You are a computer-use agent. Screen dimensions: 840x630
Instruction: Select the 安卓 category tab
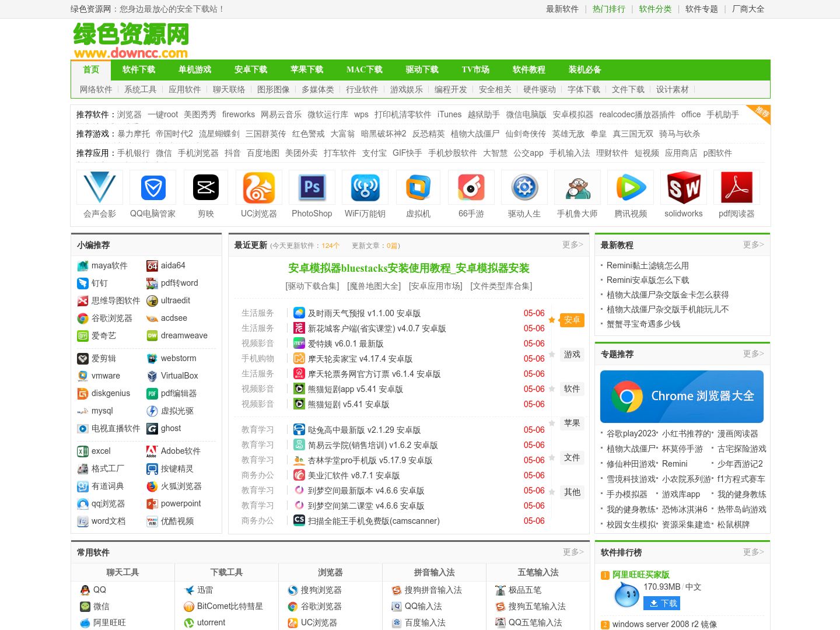(x=572, y=320)
